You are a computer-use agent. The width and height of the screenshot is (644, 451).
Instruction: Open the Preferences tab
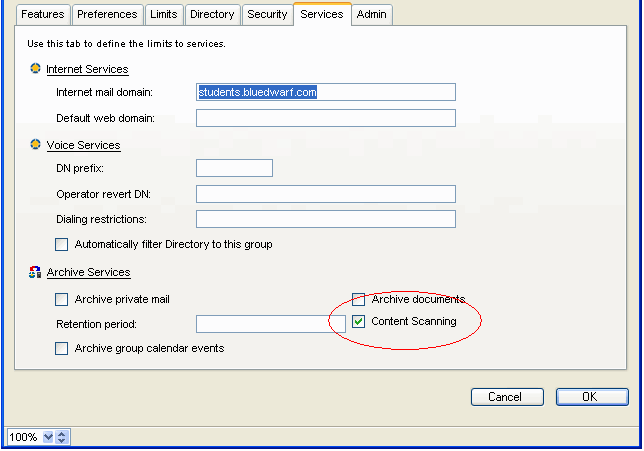coord(107,14)
